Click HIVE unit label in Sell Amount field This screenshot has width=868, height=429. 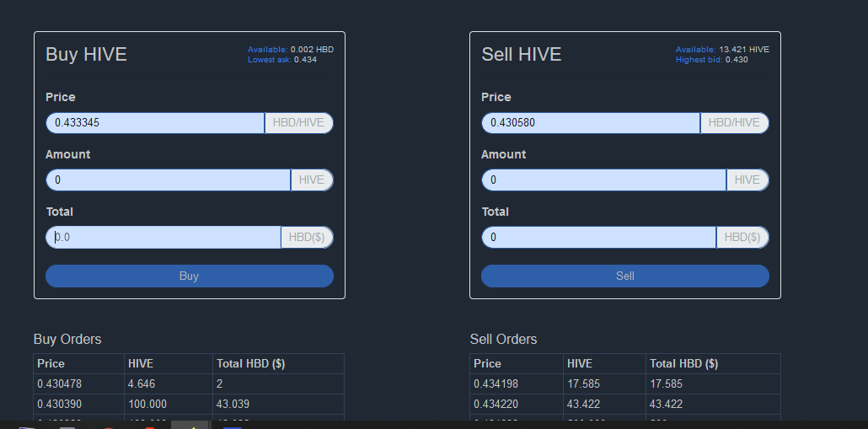pyautogui.click(x=747, y=180)
